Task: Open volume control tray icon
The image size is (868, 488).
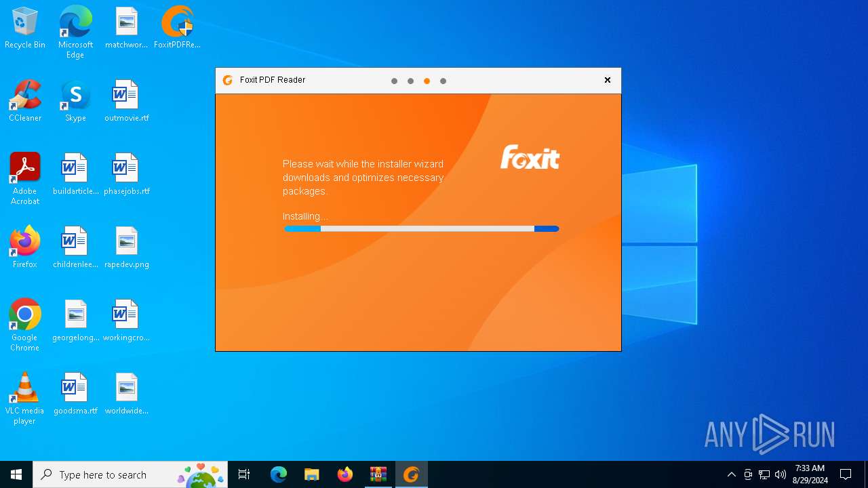Action: coord(781,474)
